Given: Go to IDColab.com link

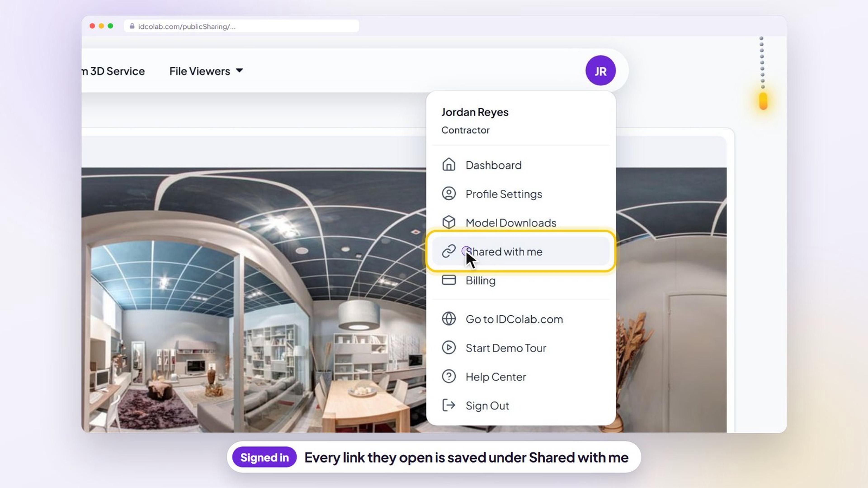Looking at the screenshot, I should coord(521,319).
